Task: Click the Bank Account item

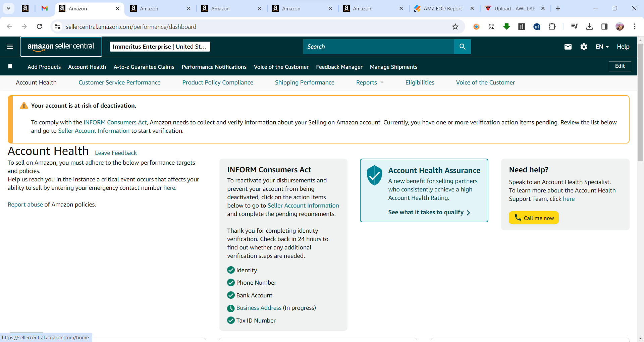Action: click(250, 295)
